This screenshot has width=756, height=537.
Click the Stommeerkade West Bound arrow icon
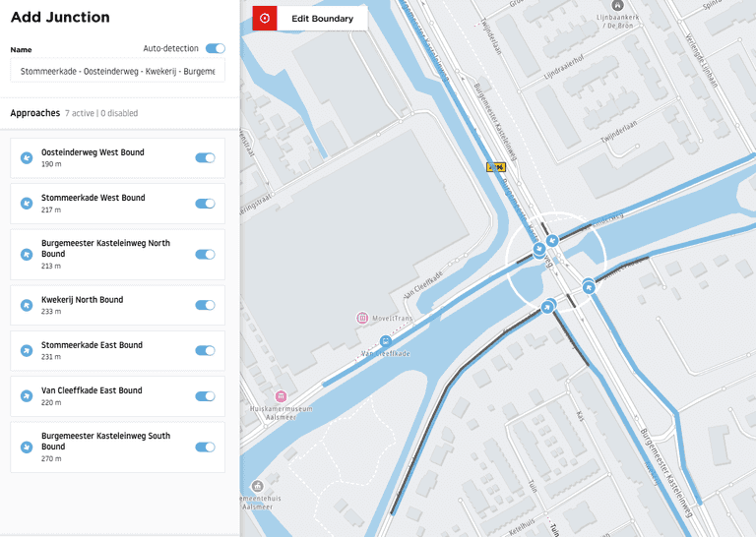click(x=27, y=204)
